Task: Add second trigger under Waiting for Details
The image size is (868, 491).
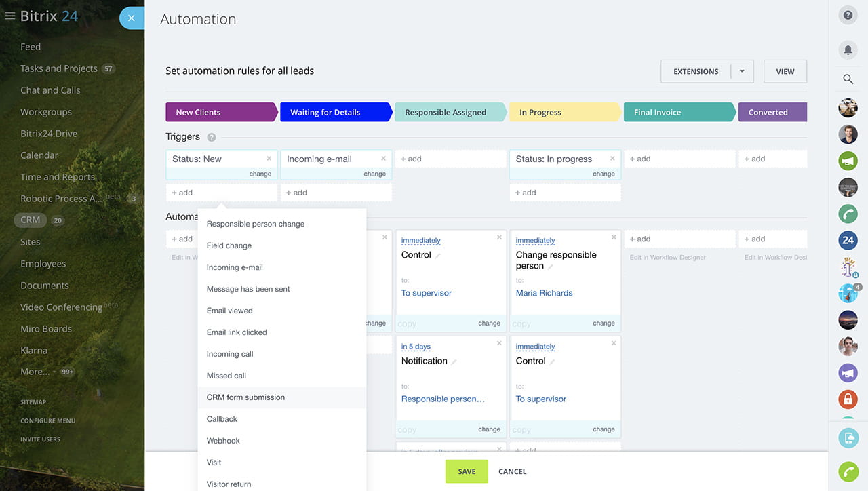Action: (336, 193)
